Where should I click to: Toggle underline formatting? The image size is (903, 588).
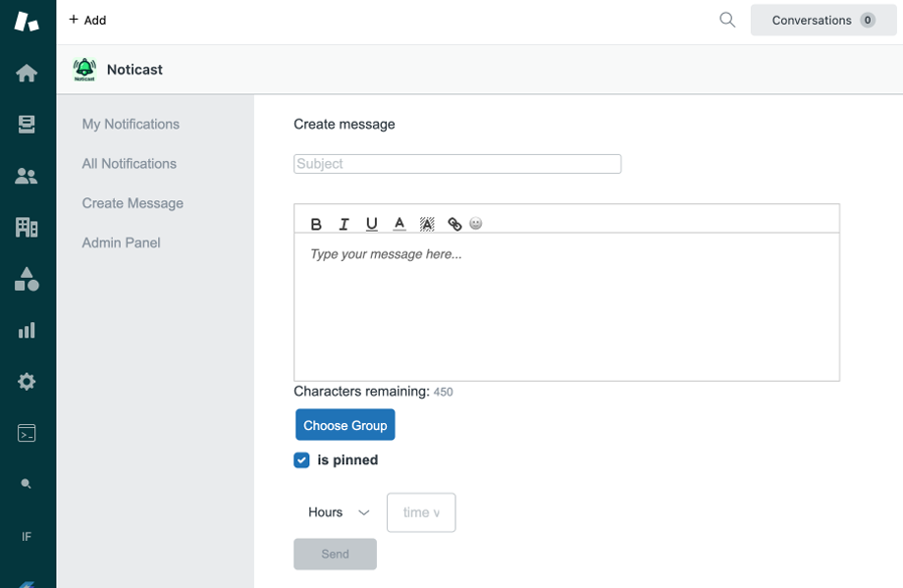371,224
